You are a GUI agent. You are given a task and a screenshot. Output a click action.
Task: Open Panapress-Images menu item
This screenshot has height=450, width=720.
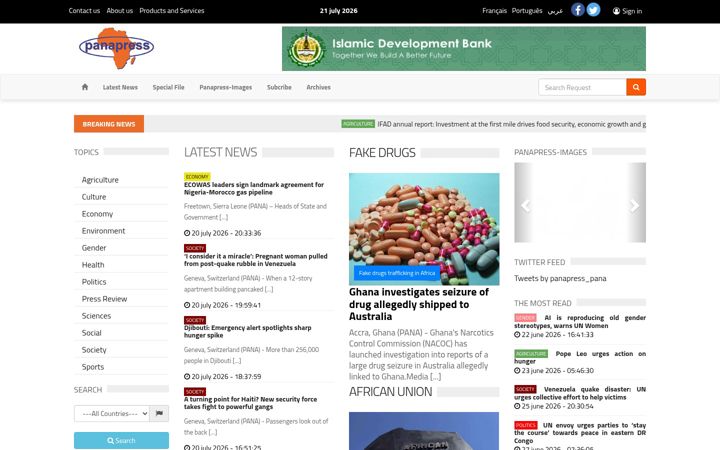pos(225,87)
